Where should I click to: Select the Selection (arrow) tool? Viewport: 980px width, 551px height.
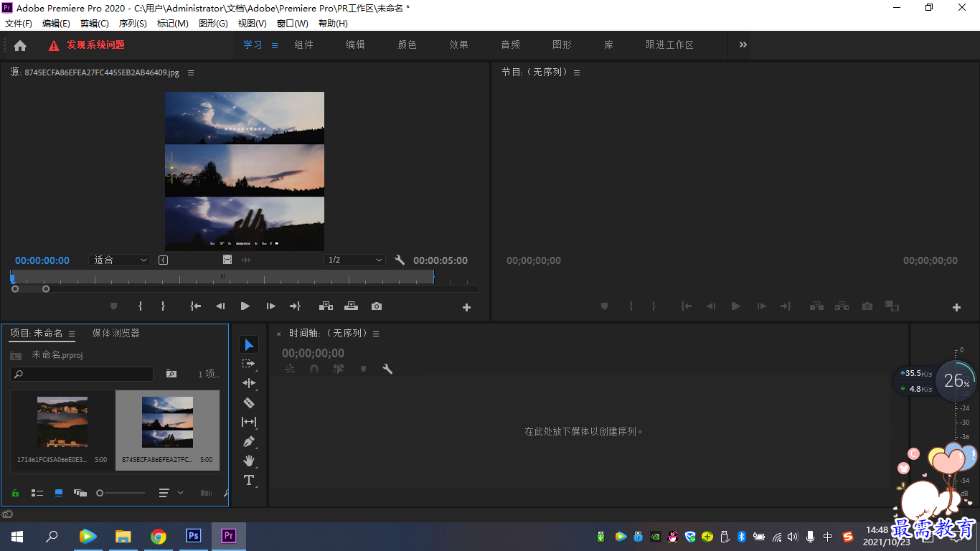coord(248,345)
